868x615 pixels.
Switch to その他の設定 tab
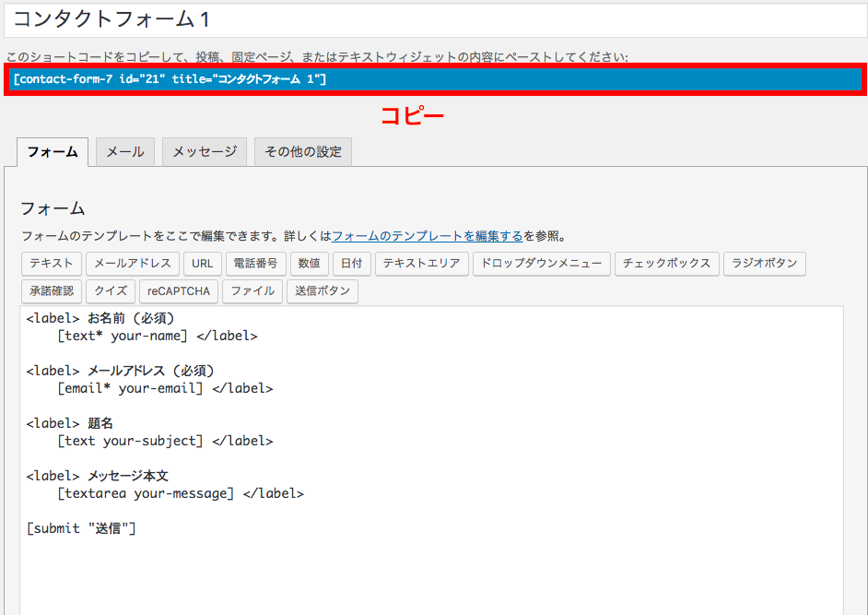303,152
